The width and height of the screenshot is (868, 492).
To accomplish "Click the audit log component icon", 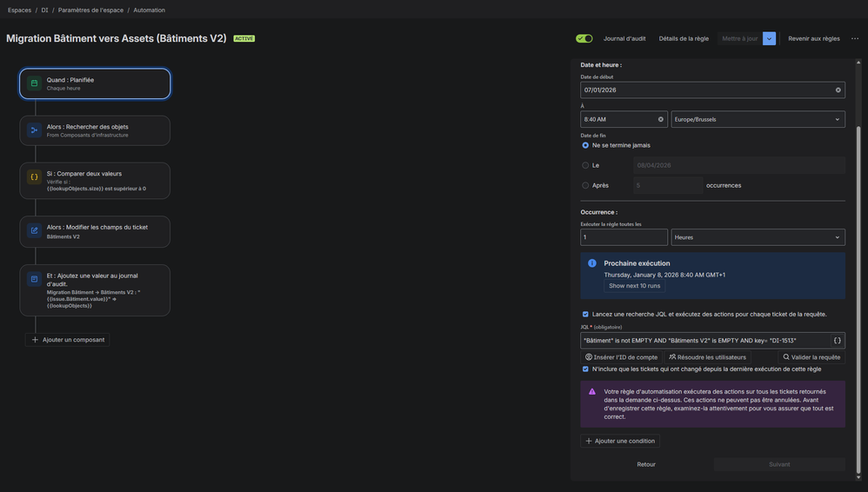I will coord(34,279).
